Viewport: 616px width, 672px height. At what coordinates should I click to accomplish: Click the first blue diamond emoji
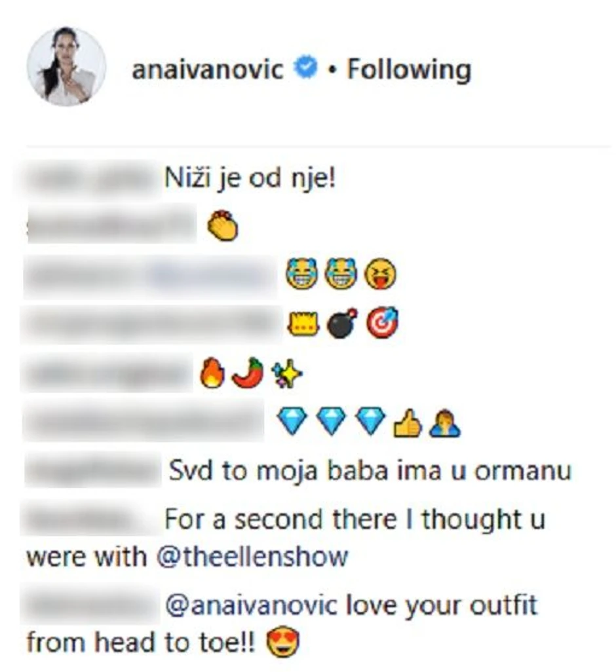click(292, 421)
